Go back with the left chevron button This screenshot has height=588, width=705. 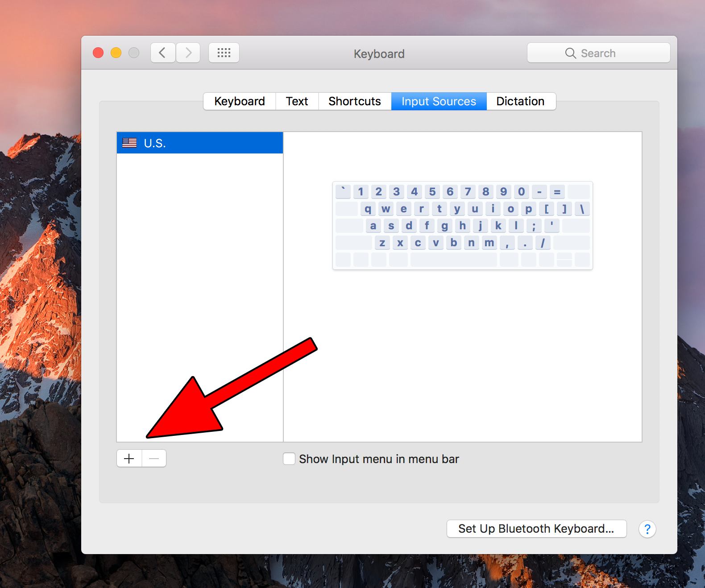point(162,53)
